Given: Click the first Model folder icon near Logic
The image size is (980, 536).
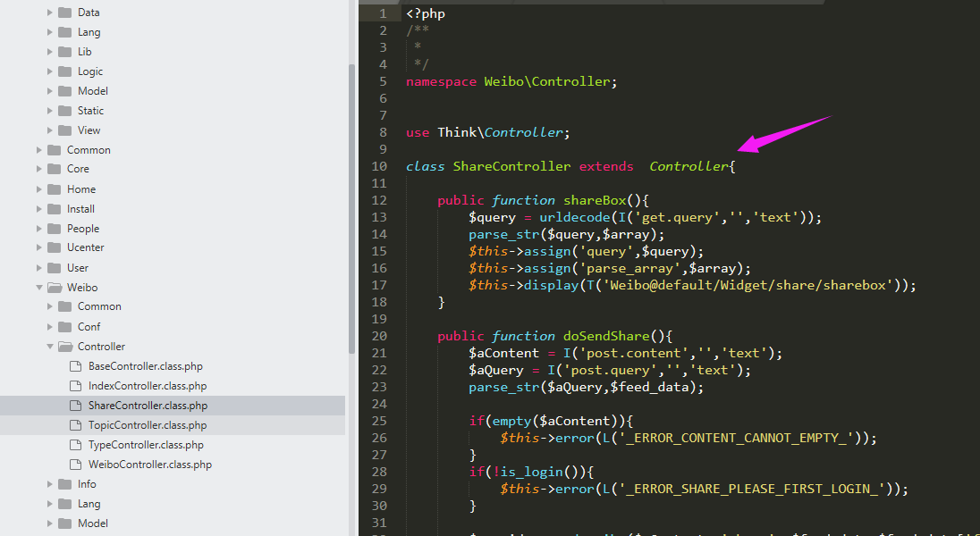Looking at the screenshot, I should click(65, 91).
